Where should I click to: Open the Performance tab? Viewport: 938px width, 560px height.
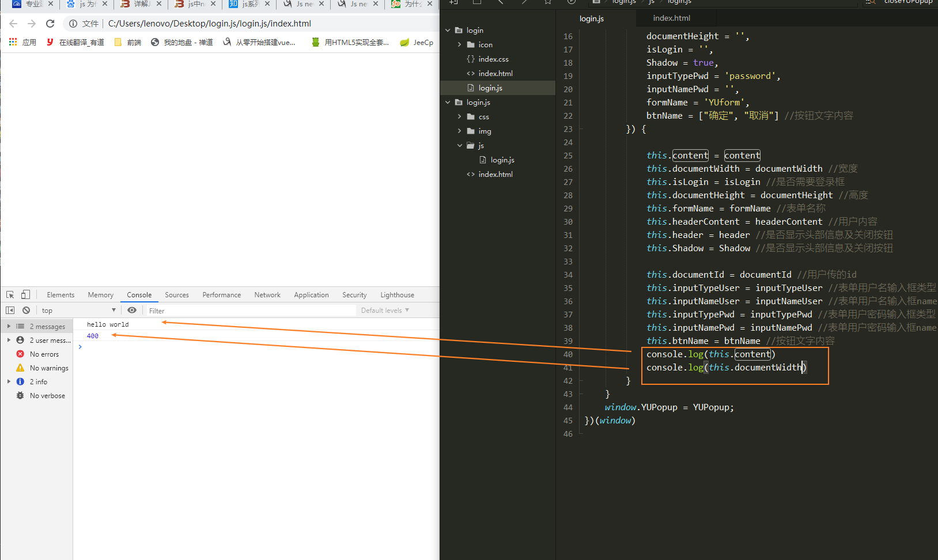tap(222, 294)
